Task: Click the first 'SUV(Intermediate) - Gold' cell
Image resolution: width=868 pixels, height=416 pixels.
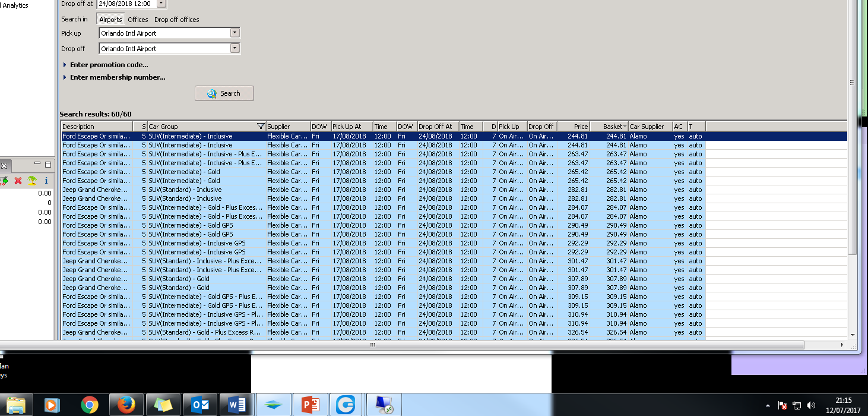Action: coord(207,172)
